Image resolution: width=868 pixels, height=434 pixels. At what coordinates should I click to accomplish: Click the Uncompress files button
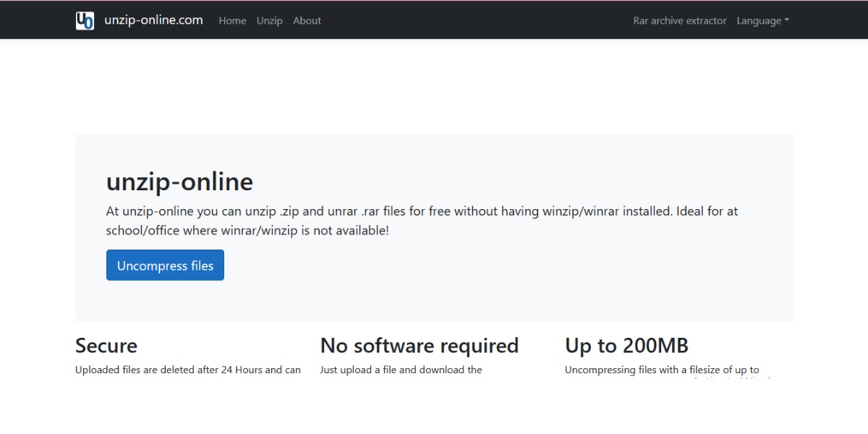click(165, 265)
